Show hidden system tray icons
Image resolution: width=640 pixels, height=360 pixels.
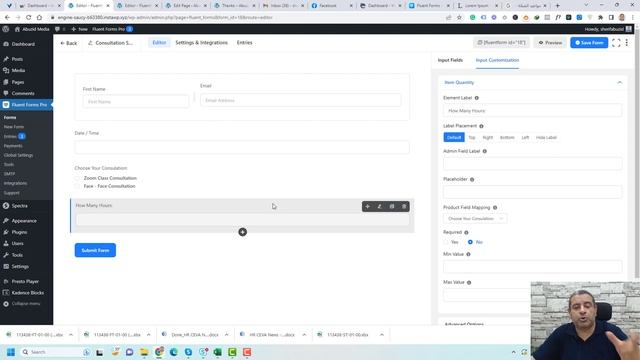tap(513, 352)
